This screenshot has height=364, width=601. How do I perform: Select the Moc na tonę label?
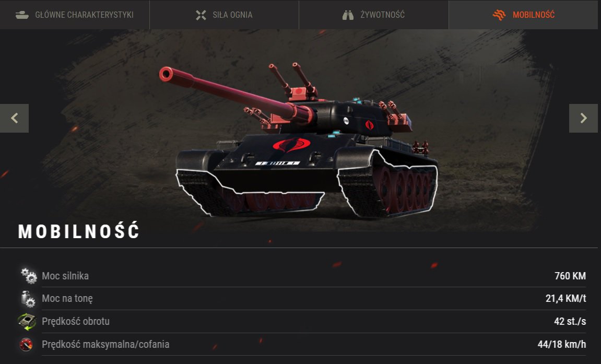point(67,299)
